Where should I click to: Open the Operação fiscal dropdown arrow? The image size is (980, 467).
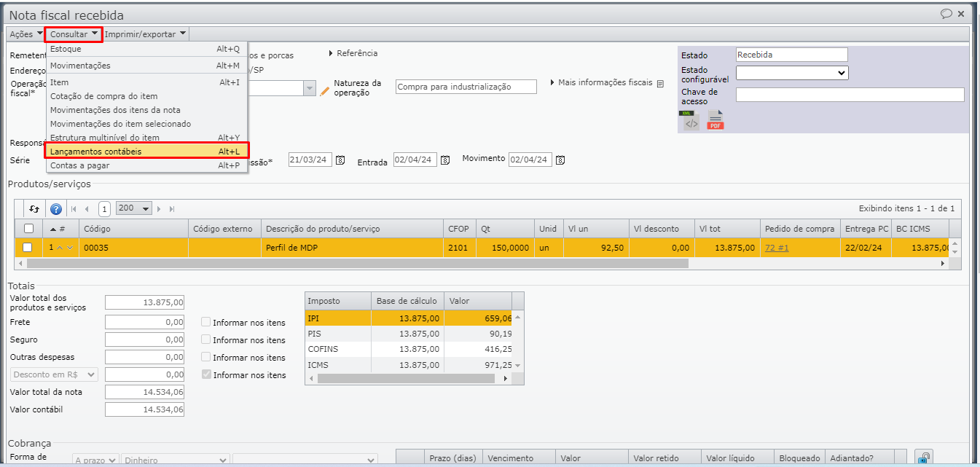point(309,89)
